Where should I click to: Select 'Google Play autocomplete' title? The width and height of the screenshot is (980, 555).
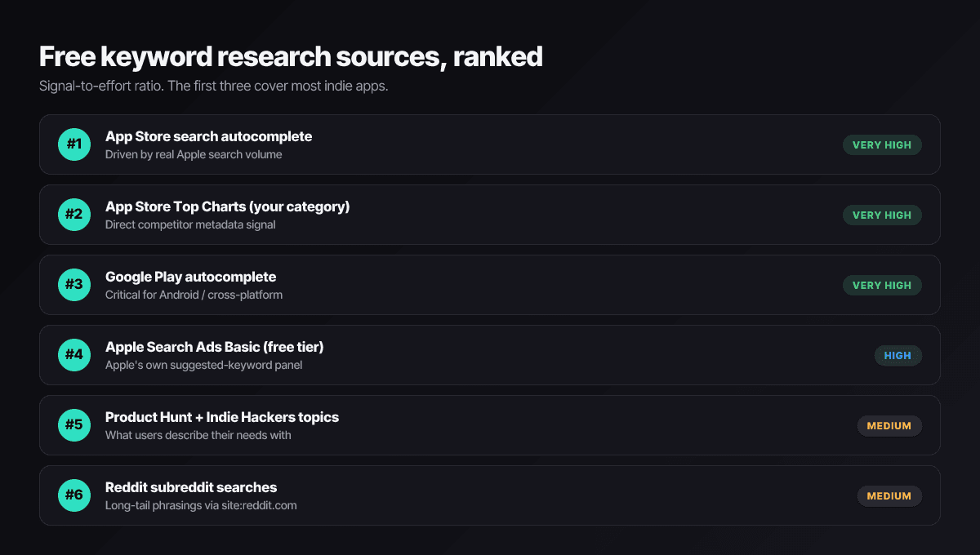click(x=190, y=277)
